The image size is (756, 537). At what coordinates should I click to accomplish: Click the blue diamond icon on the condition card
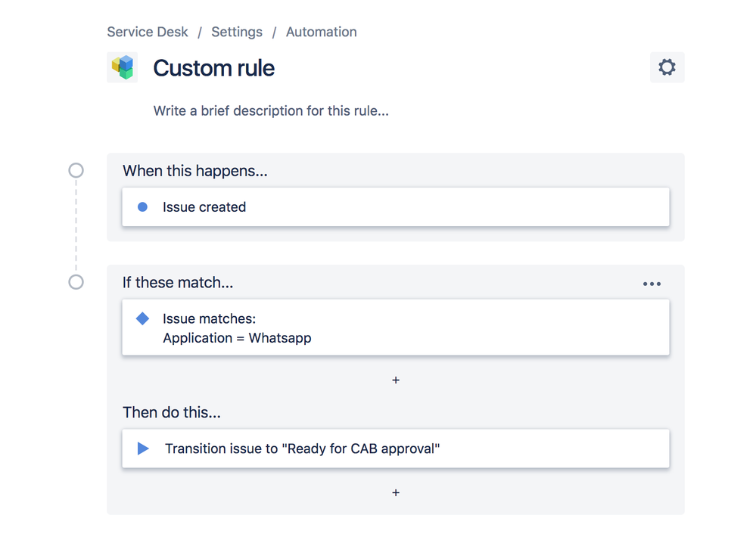142,318
